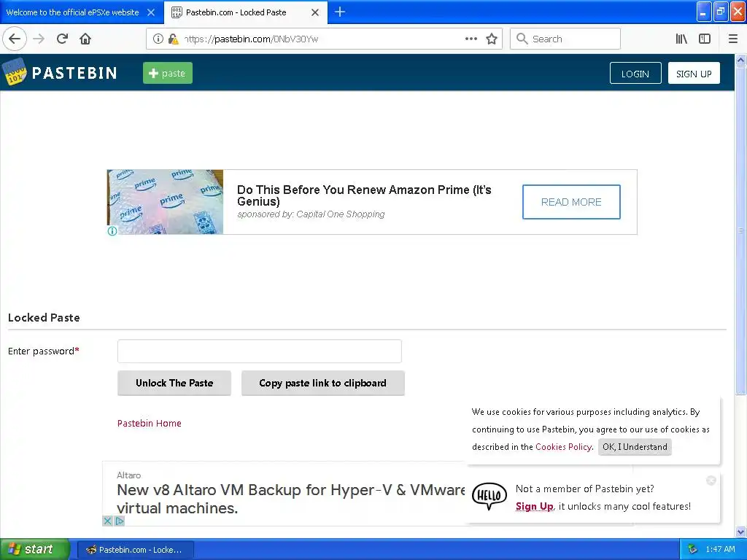This screenshot has width=747, height=560.
Task: Click the padlock warning icon in URL bar
Action: (173, 39)
